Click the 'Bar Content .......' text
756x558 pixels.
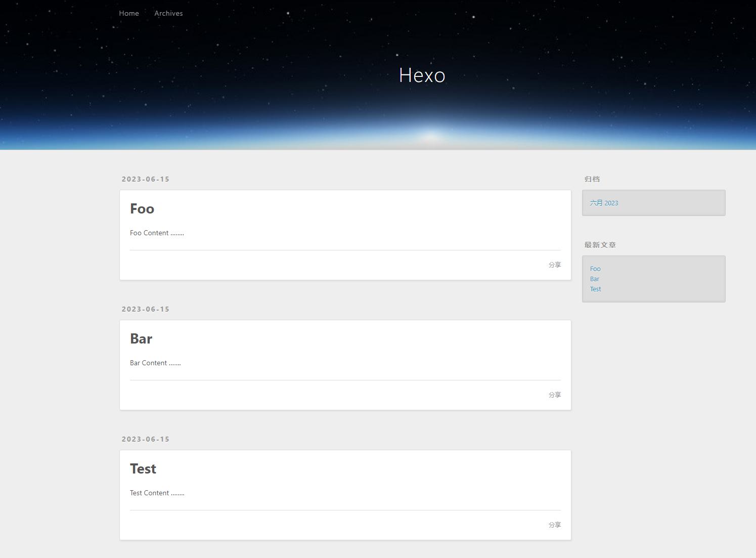(x=155, y=363)
